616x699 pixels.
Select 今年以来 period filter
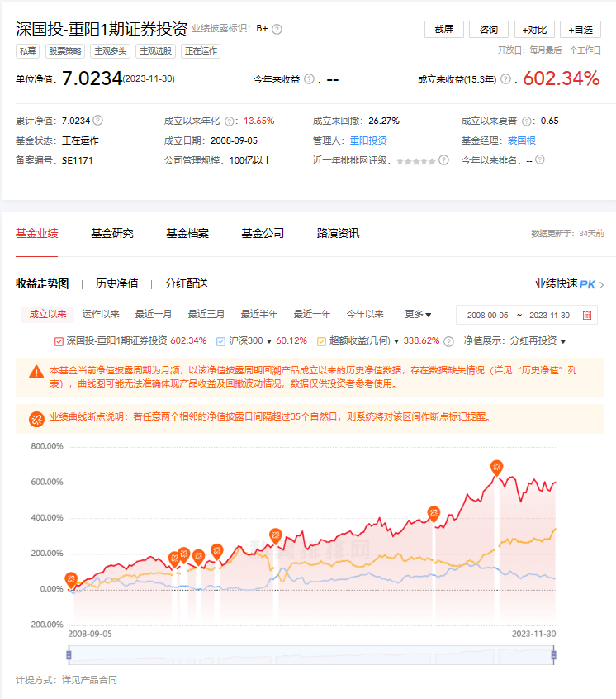365,314
